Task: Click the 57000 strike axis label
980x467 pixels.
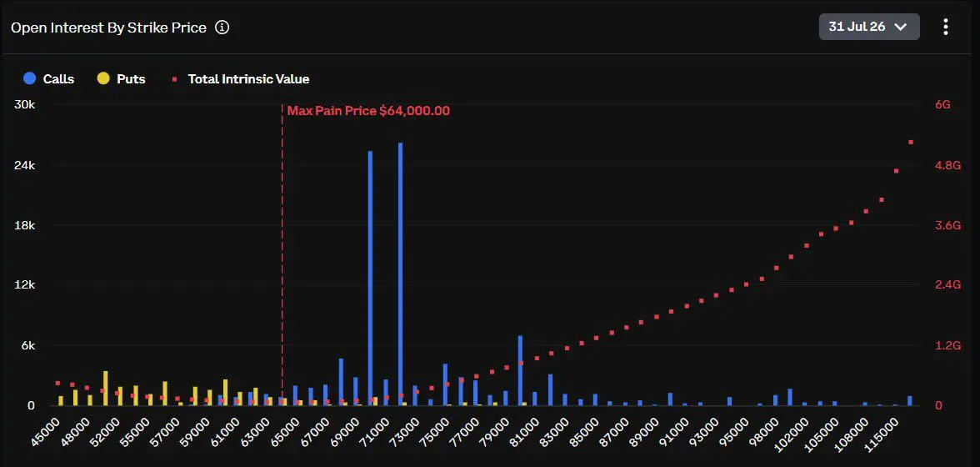Action: [167, 431]
